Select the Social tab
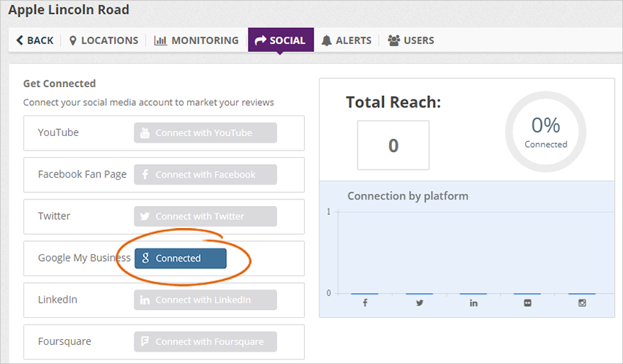The height and width of the screenshot is (364, 623). coord(280,40)
